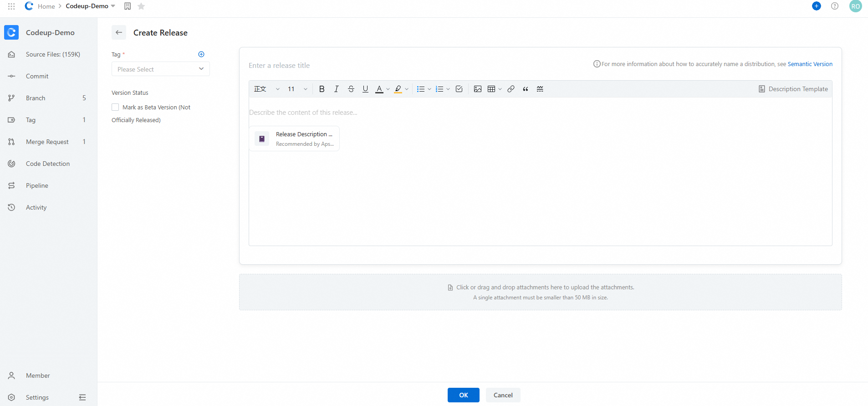Image resolution: width=868 pixels, height=406 pixels.
Task: Open paragraph style dropdown arrow
Action: click(x=278, y=89)
